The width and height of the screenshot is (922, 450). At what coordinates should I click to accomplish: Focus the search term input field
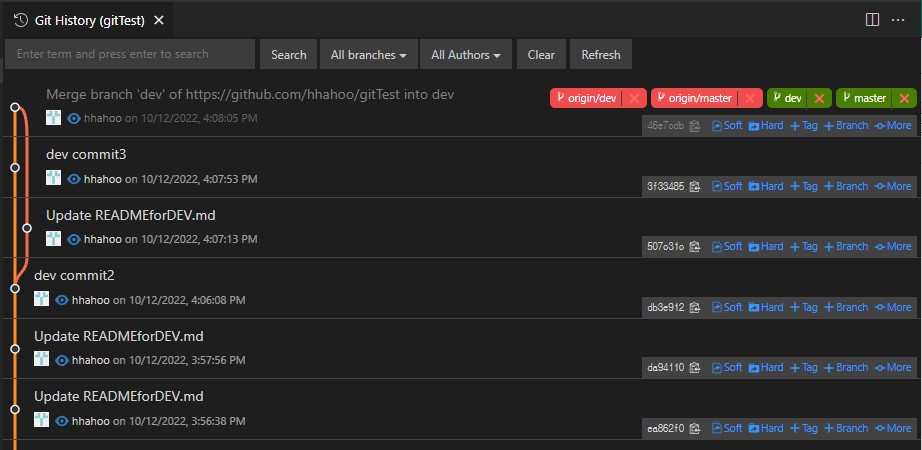click(130, 54)
